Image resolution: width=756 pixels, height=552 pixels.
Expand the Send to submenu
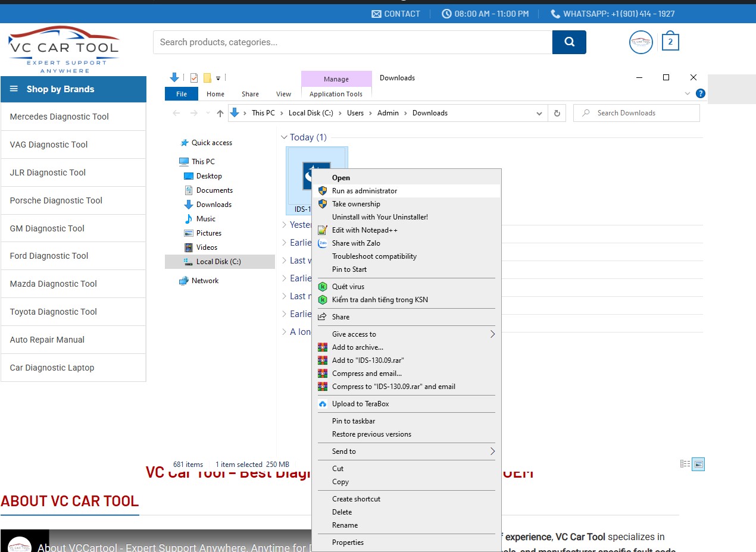pyautogui.click(x=492, y=451)
